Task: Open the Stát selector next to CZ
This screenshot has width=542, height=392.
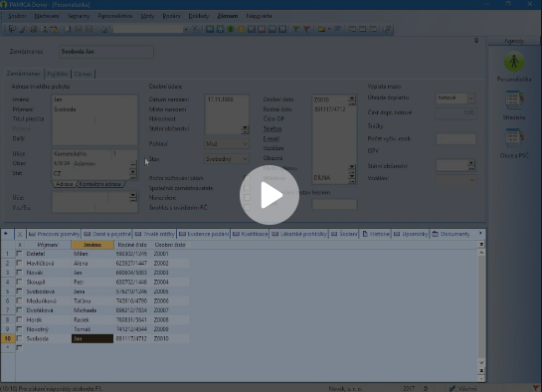Action: tap(132, 173)
